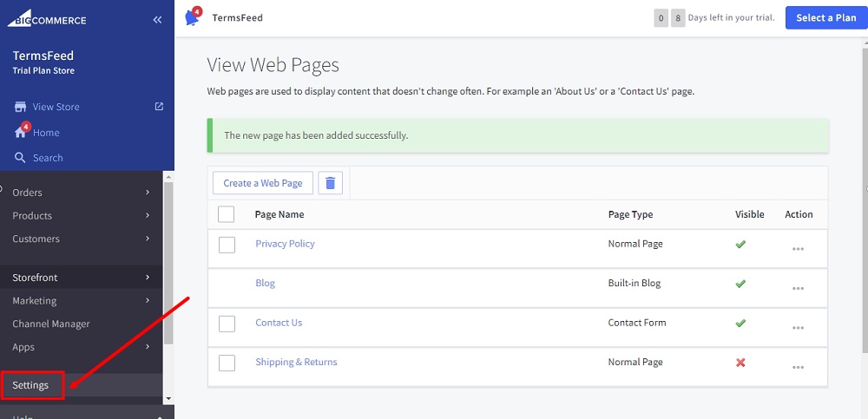Click the Page Type column header

(630, 214)
